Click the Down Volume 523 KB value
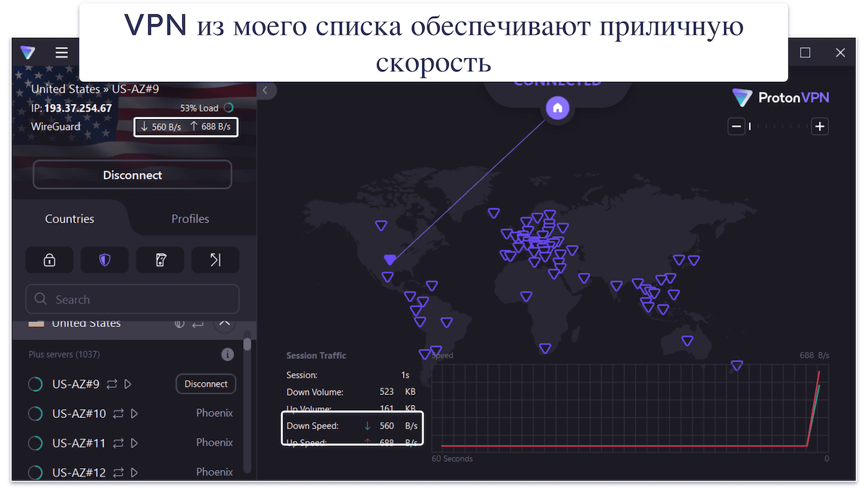The image size is (868, 488). [x=397, y=392]
